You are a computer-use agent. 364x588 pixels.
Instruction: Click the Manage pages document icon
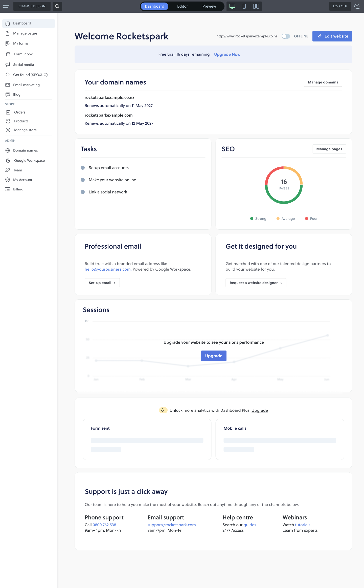(8, 33)
